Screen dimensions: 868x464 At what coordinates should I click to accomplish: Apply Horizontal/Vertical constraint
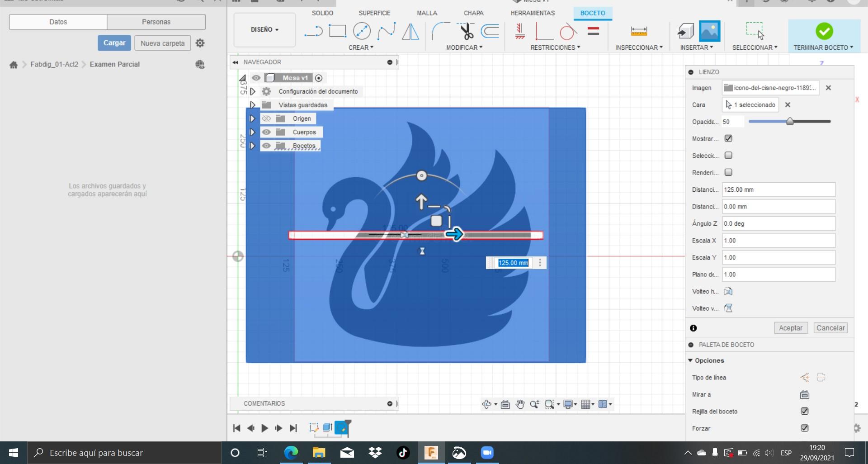click(x=520, y=31)
